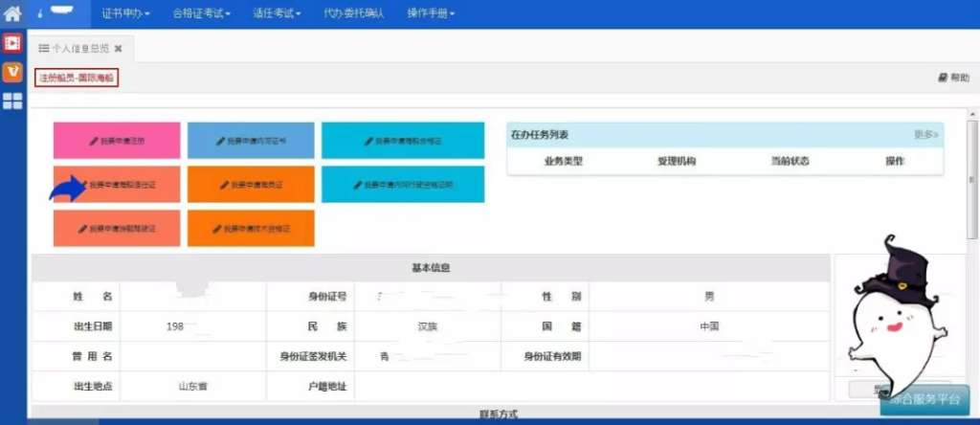Close the 个人信息总览 tab
980x425 pixels.
tap(118, 48)
